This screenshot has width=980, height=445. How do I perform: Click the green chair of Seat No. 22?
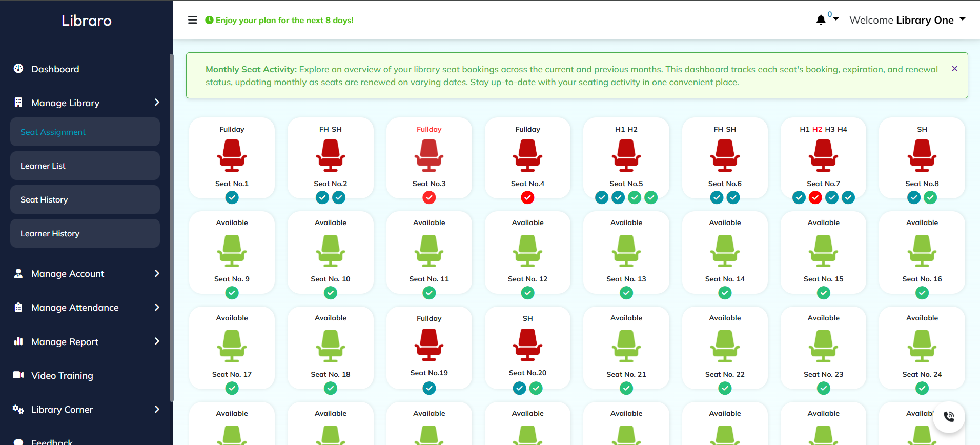tap(725, 347)
